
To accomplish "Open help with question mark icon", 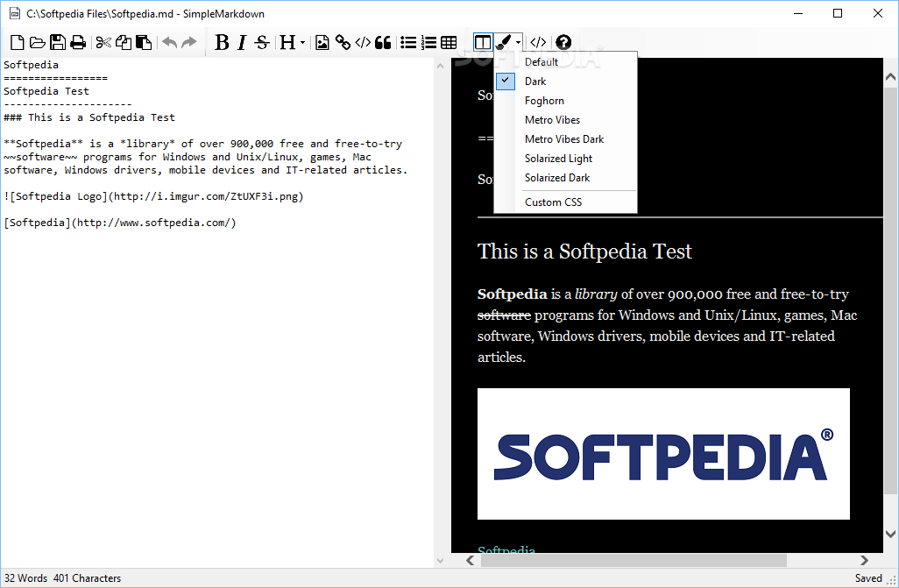I will point(563,42).
